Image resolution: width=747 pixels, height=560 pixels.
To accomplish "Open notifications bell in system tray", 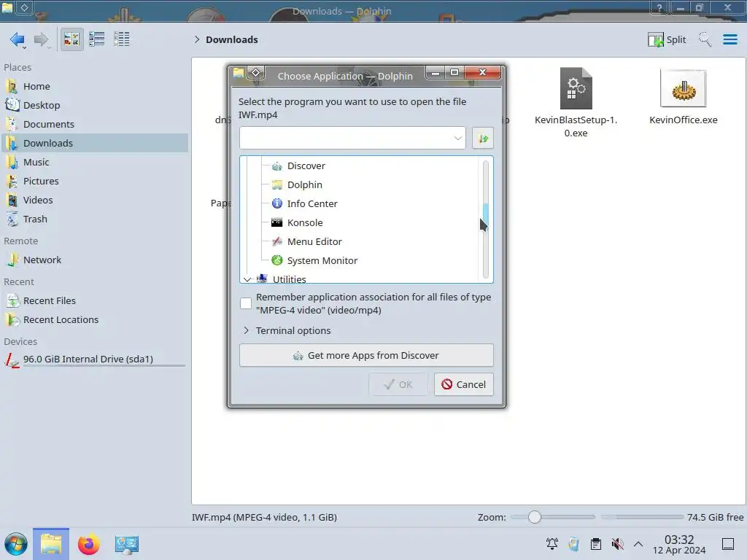I will [552, 544].
